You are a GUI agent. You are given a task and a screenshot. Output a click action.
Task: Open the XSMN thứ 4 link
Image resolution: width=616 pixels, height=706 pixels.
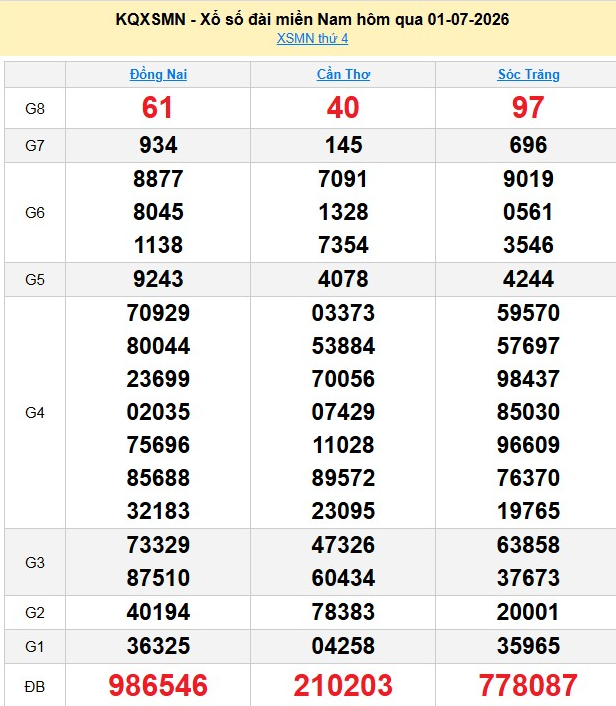(312, 38)
